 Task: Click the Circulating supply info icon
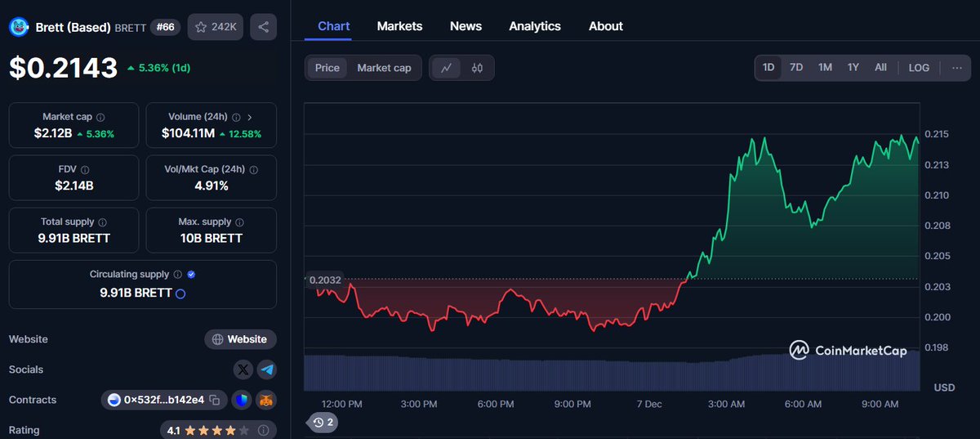177,275
